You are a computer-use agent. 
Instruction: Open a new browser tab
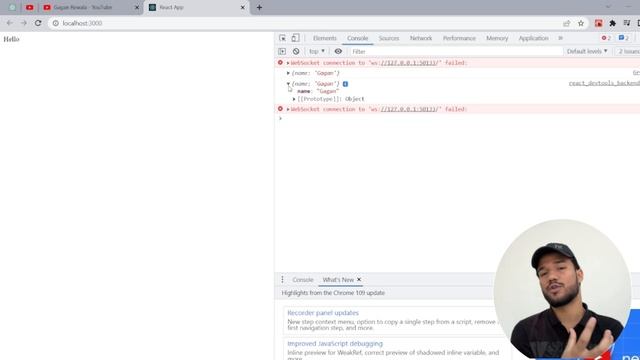click(x=259, y=7)
